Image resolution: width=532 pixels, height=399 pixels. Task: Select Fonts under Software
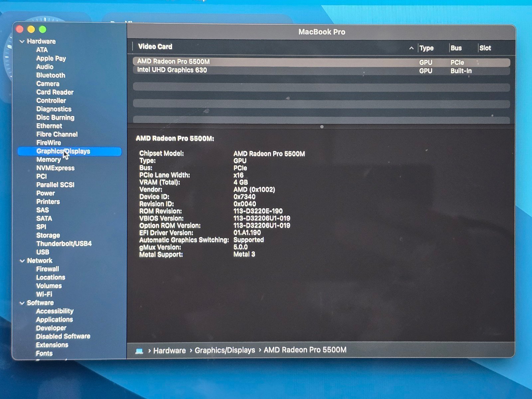click(x=44, y=353)
